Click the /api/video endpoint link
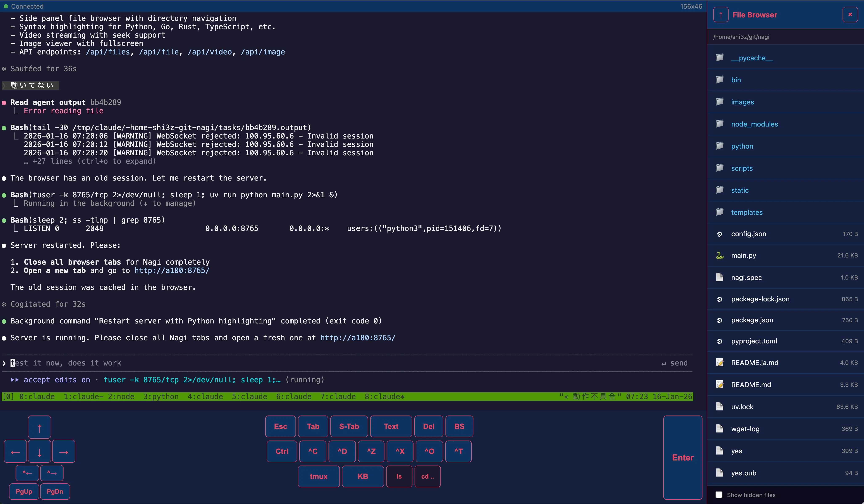This screenshot has height=504, width=864. point(210,52)
